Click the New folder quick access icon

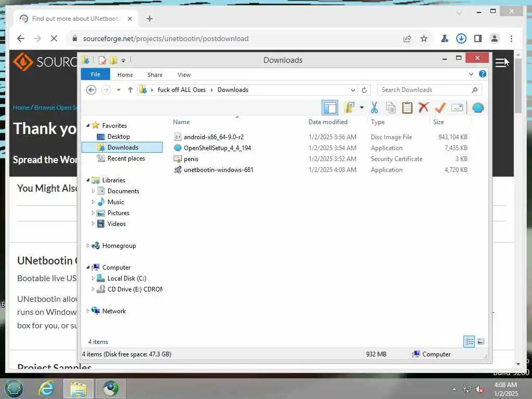113,60
